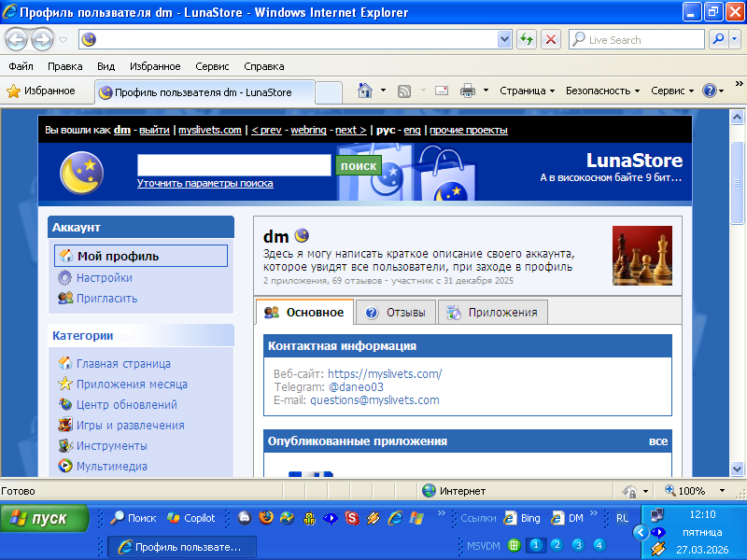This screenshot has height=560, width=747.
Task: Click the webring link
Action: click(x=308, y=130)
